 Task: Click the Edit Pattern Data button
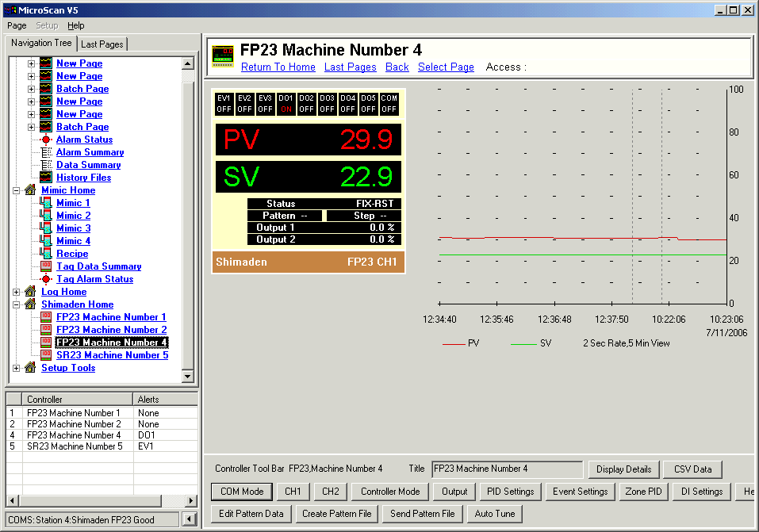coord(251,514)
